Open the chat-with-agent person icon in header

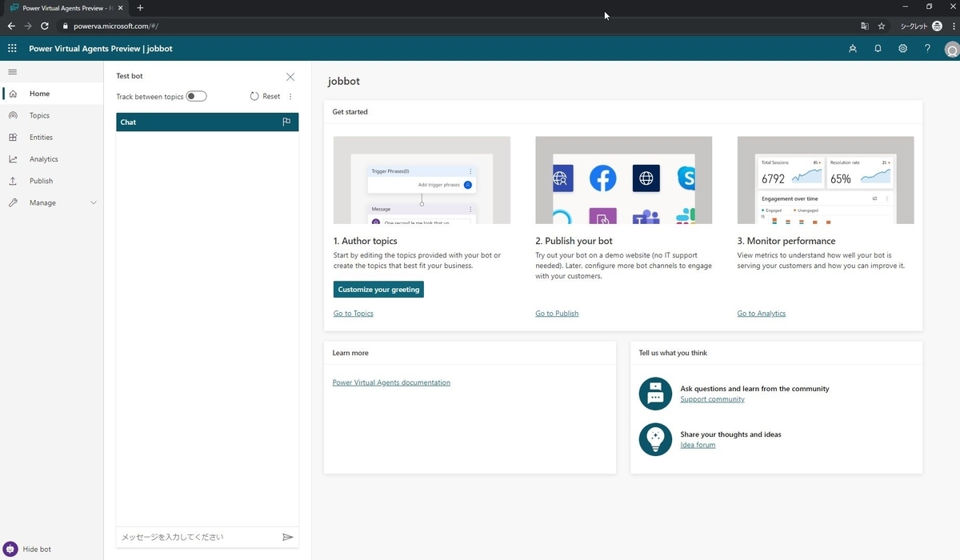(x=853, y=49)
